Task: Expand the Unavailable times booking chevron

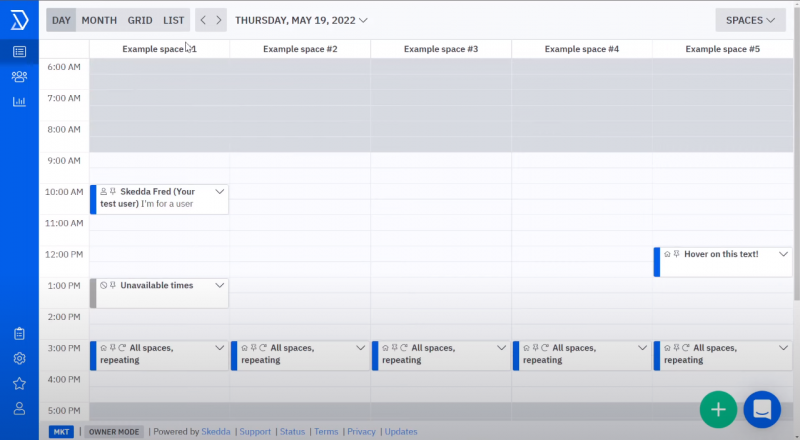Action: pos(220,286)
